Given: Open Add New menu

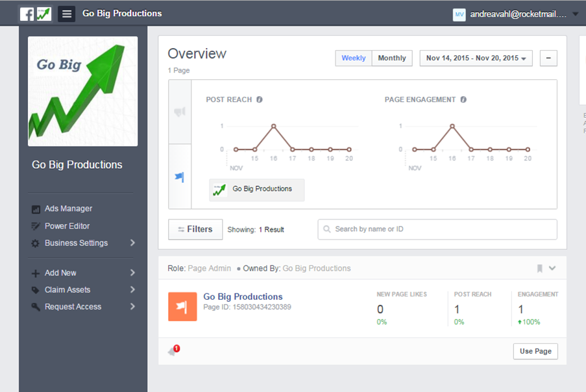Looking at the screenshot, I should point(60,273).
